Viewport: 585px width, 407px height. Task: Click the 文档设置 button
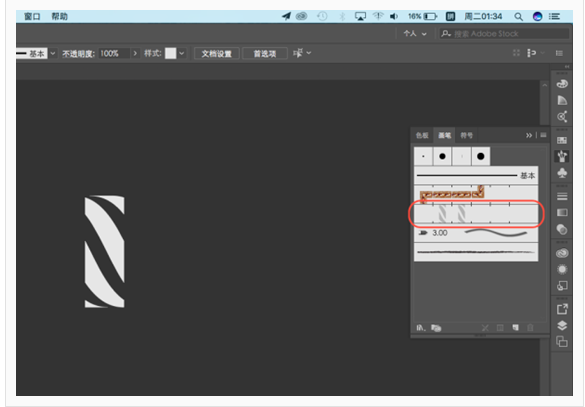(216, 54)
